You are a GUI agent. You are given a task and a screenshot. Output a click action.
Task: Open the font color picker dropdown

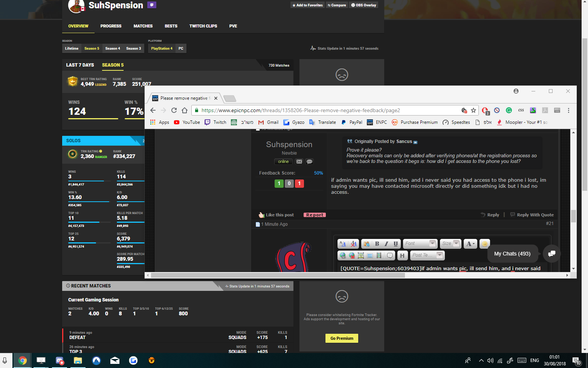point(470,243)
